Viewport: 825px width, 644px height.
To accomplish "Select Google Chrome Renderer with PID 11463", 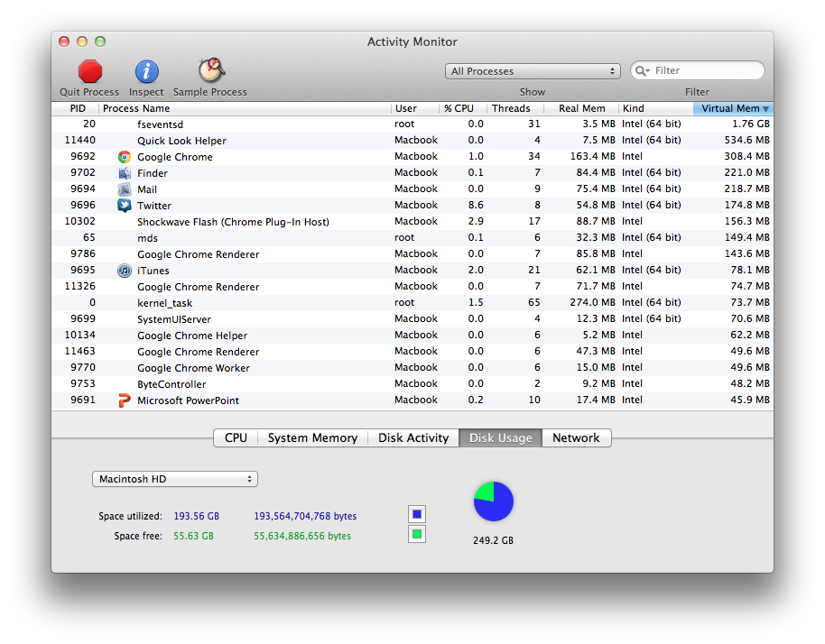I will pyautogui.click(x=412, y=352).
